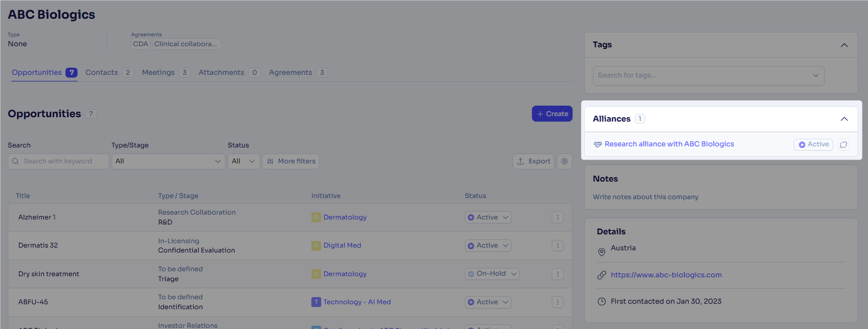Open the Digital Med initiative link
868x329 pixels.
click(342, 245)
